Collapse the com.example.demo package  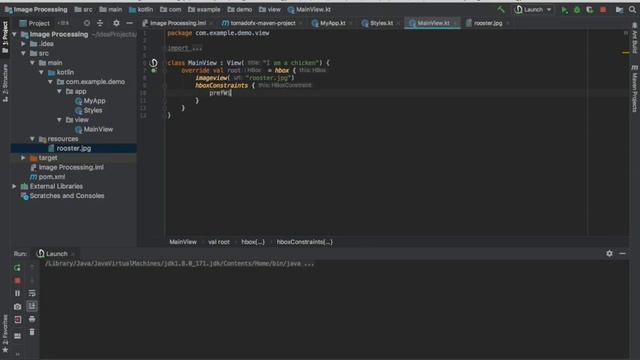coord(51,82)
